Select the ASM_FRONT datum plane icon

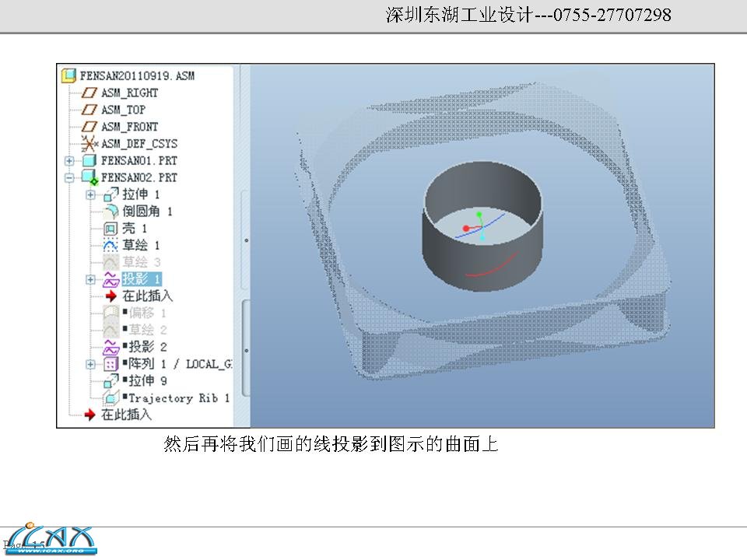click(89, 127)
